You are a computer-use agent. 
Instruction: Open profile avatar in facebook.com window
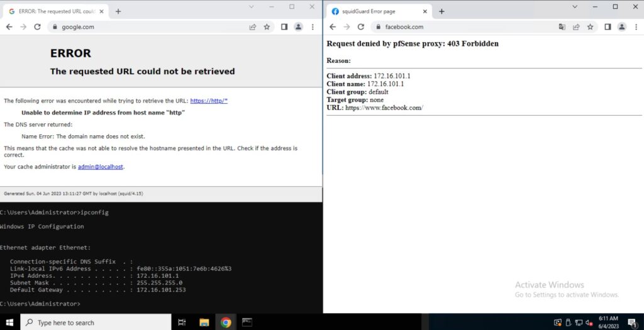(622, 26)
